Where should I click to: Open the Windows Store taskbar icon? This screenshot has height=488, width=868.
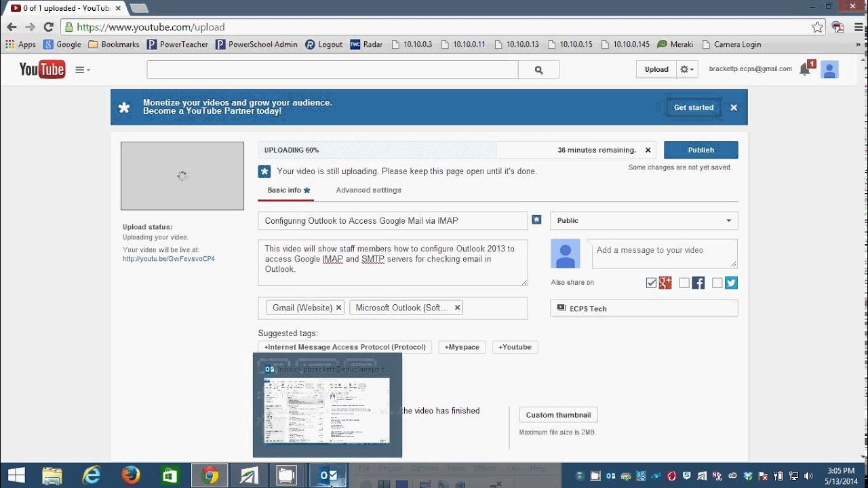(170, 476)
